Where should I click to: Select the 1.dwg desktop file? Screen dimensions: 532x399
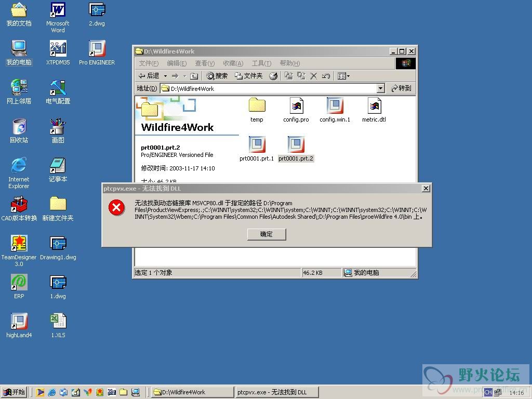point(58,286)
